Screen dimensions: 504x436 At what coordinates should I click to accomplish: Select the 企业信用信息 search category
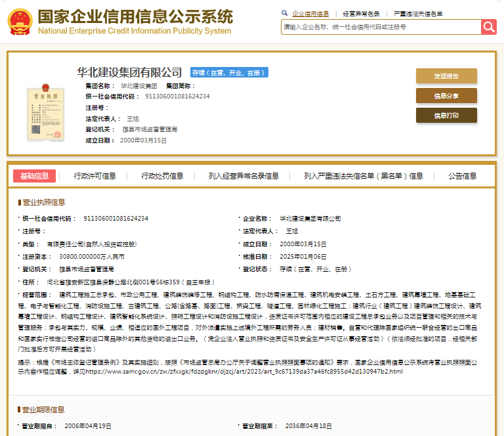point(310,14)
